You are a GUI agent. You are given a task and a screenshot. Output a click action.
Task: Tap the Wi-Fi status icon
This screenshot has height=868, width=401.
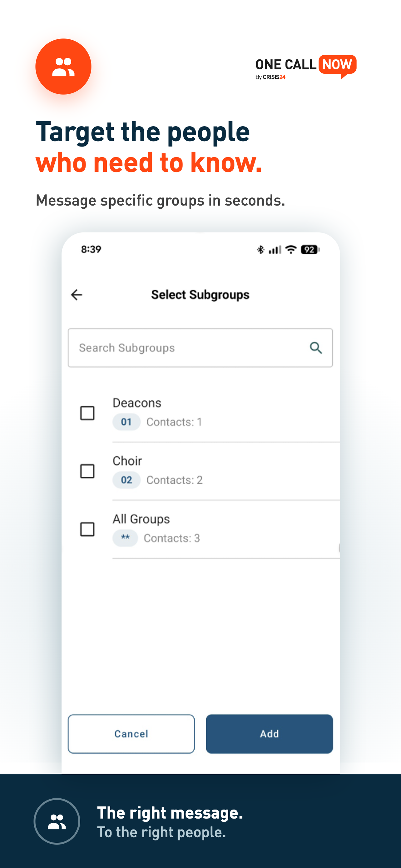pyautogui.click(x=290, y=249)
